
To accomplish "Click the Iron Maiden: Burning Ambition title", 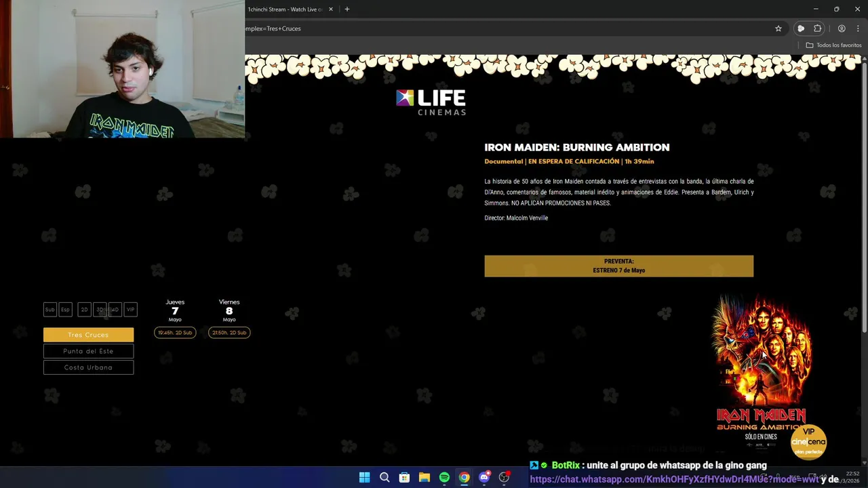I will click(x=576, y=147).
